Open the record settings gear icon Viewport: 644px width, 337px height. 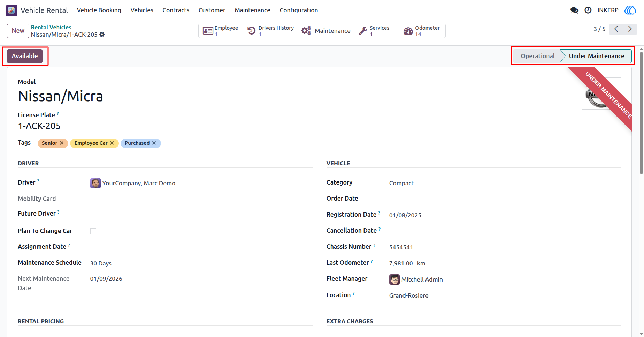tap(102, 35)
